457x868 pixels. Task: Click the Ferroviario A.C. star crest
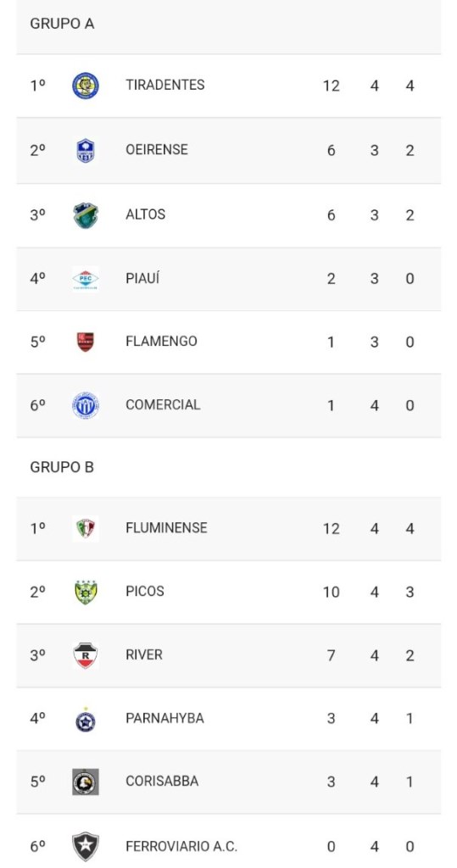[x=86, y=847]
